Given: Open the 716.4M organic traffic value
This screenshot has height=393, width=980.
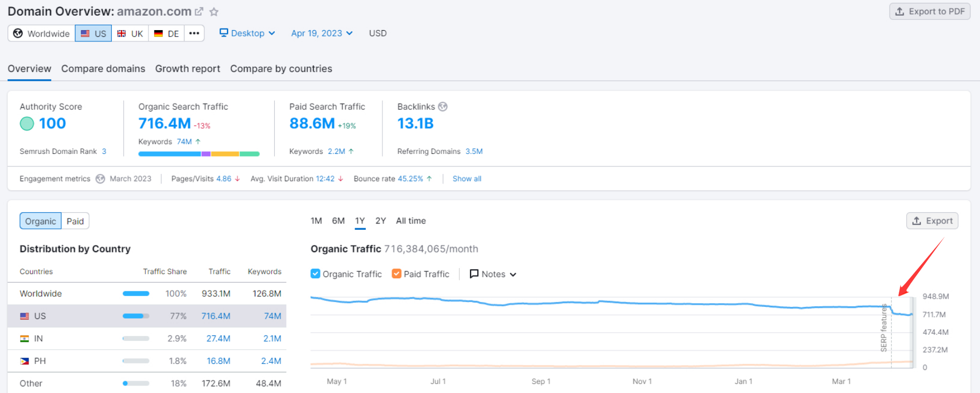Looking at the screenshot, I should tap(165, 123).
